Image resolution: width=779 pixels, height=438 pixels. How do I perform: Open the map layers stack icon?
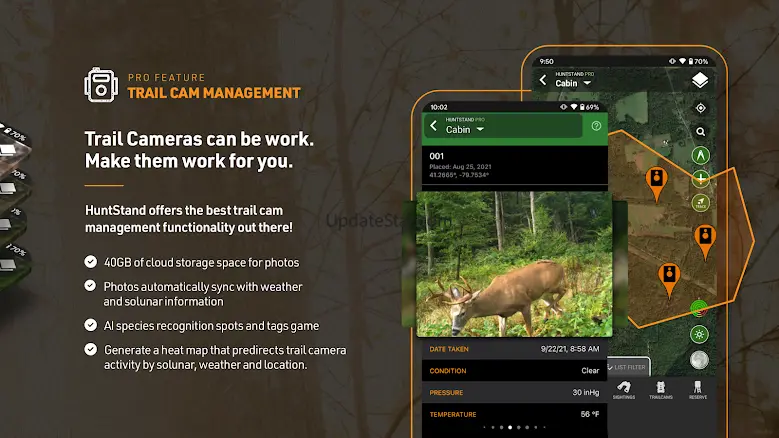tap(700, 80)
